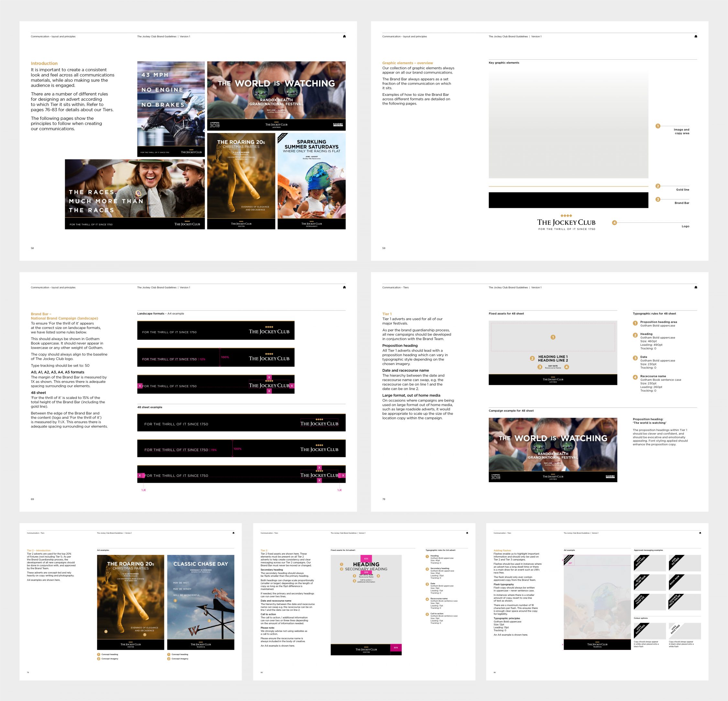This screenshot has width=728, height=701.
Task: Click the orange Introduction heading
Action: pos(44,63)
